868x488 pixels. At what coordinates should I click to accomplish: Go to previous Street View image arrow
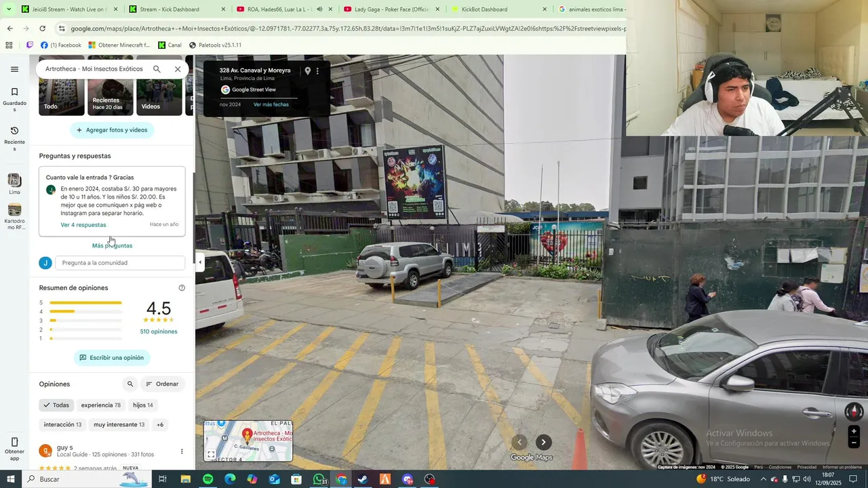(519, 442)
